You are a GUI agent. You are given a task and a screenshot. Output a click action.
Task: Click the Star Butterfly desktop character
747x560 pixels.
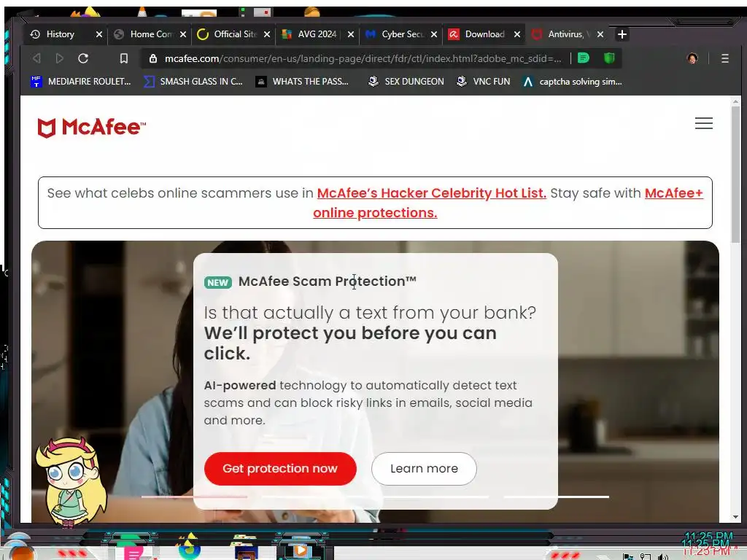(71, 482)
